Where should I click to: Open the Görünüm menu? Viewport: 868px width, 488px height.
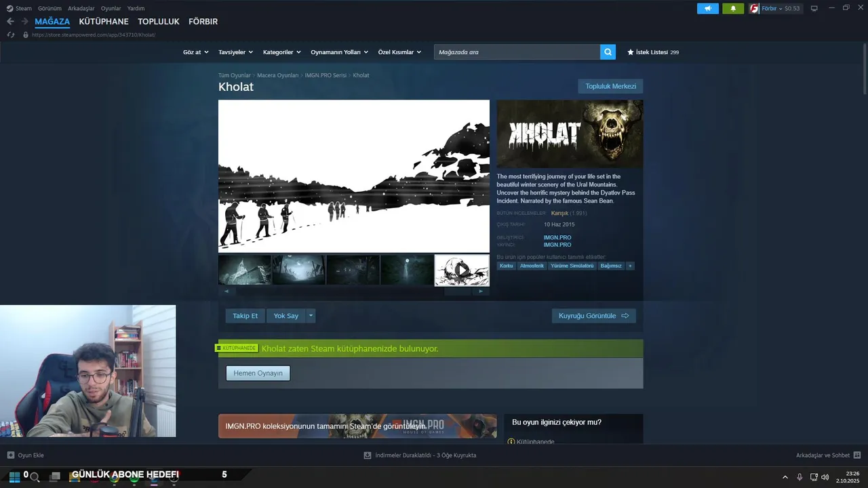click(x=50, y=8)
